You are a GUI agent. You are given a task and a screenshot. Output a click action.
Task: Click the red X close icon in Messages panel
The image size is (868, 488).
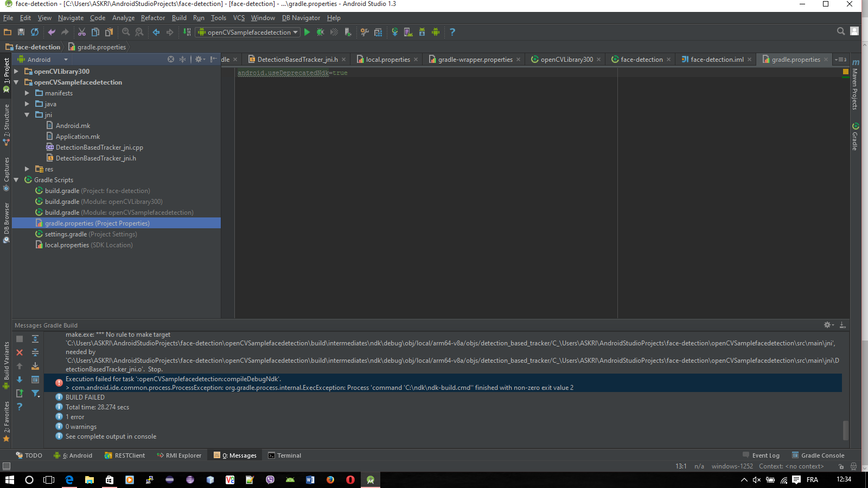coord(20,352)
